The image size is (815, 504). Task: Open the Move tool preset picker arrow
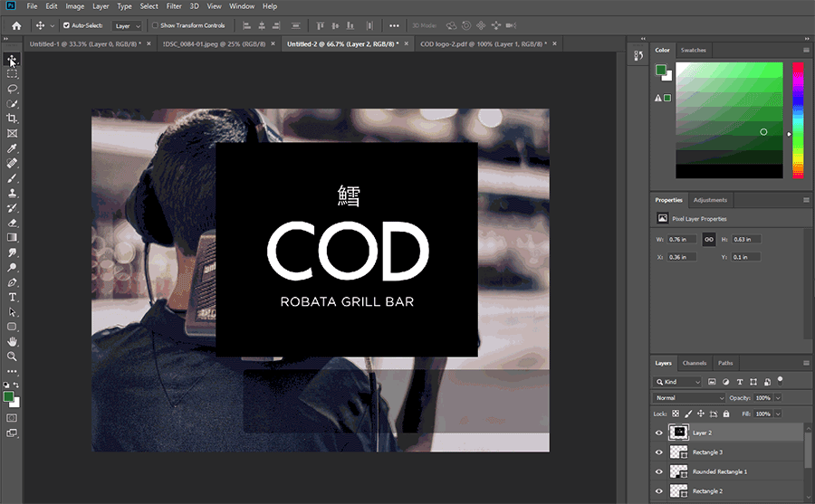52,26
